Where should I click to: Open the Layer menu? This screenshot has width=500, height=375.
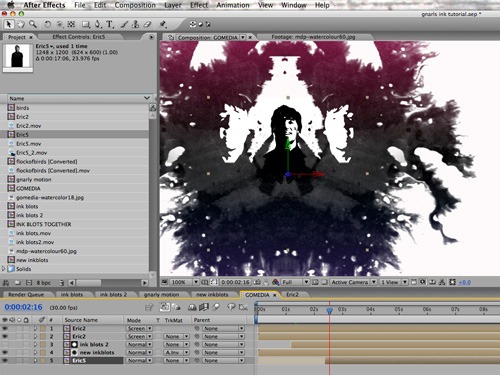pos(172,5)
